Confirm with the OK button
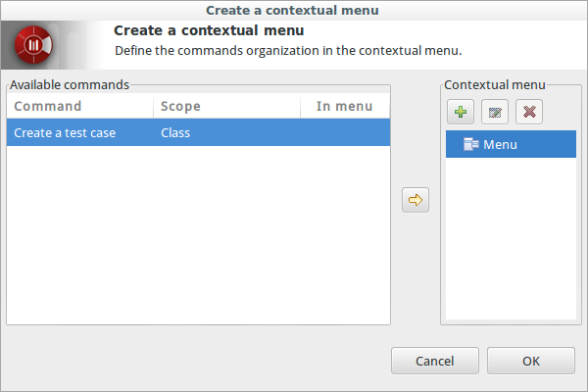This screenshot has height=392, width=588. (530, 361)
